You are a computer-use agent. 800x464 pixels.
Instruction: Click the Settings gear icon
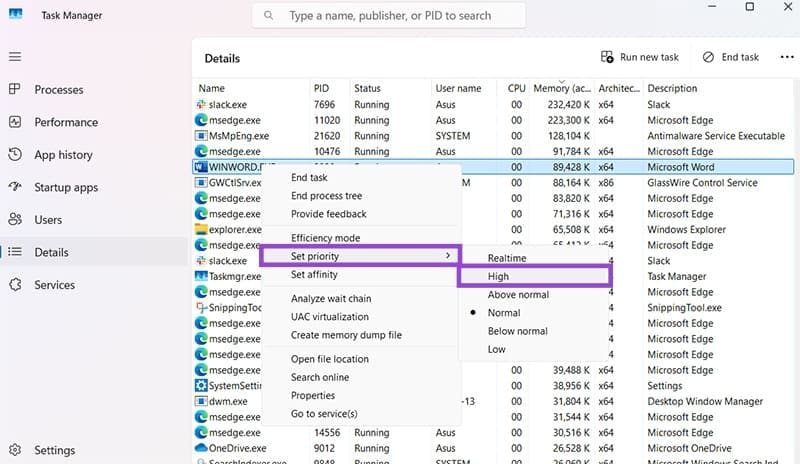(15, 450)
